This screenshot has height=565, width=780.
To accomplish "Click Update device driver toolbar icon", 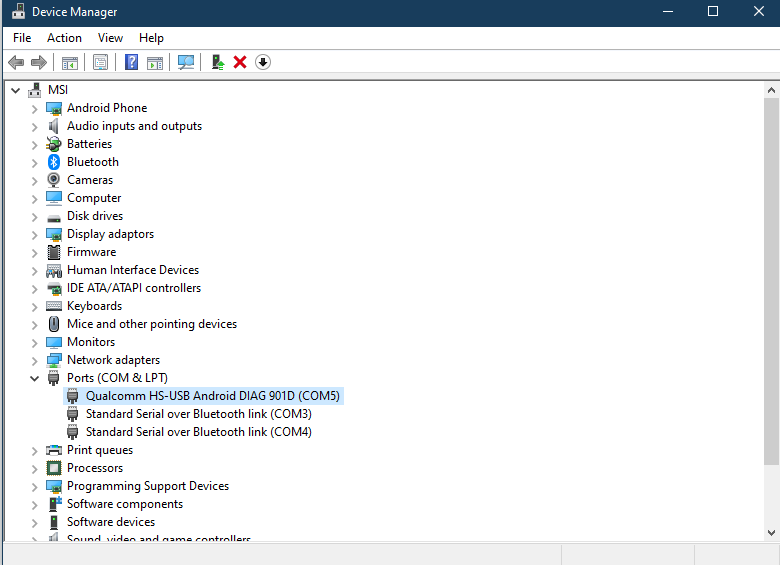I will [218, 62].
